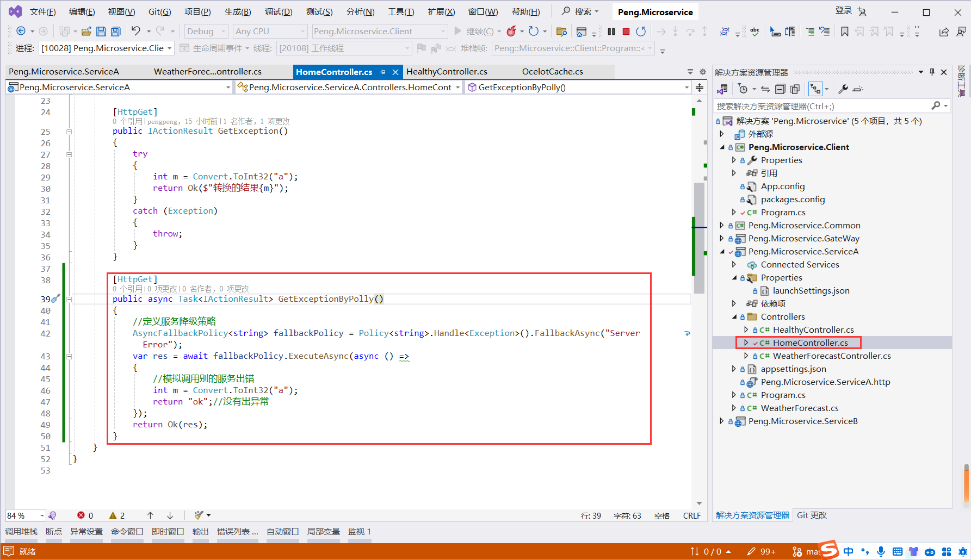Expand the Peng.Microservice.Common project node
971x560 pixels.
pyautogui.click(x=722, y=225)
